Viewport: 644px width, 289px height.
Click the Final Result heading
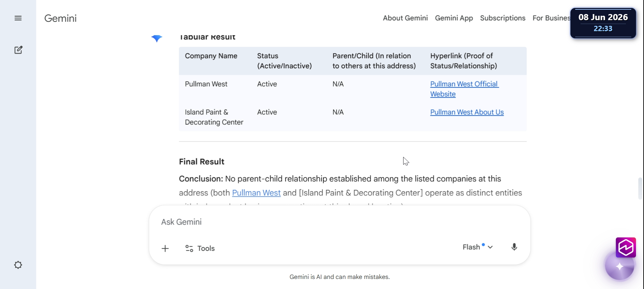click(x=202, y=162)
